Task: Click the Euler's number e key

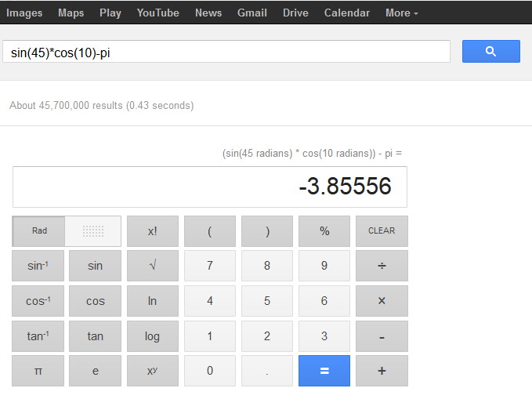Action: pos(95,371)
